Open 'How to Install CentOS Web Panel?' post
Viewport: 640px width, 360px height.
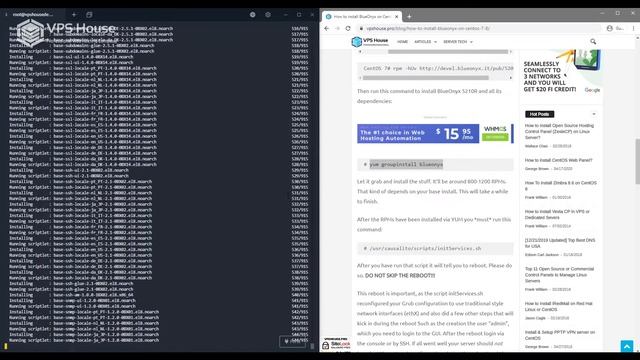(x=558, y=160)
